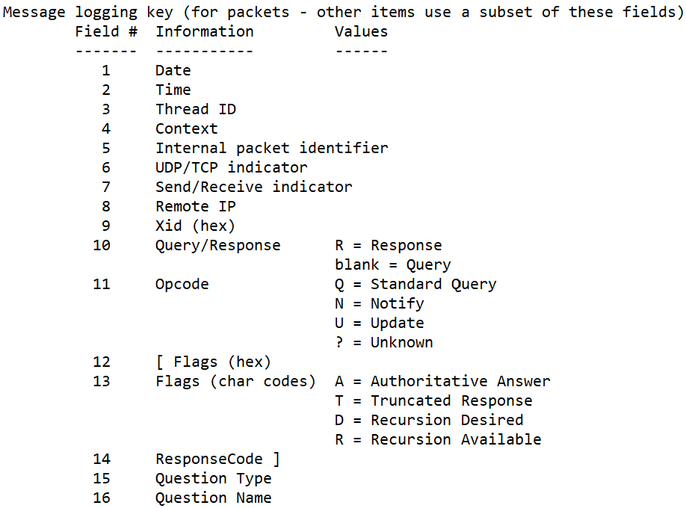Click the 'U = Update' opcode value

tap(379, 323)
